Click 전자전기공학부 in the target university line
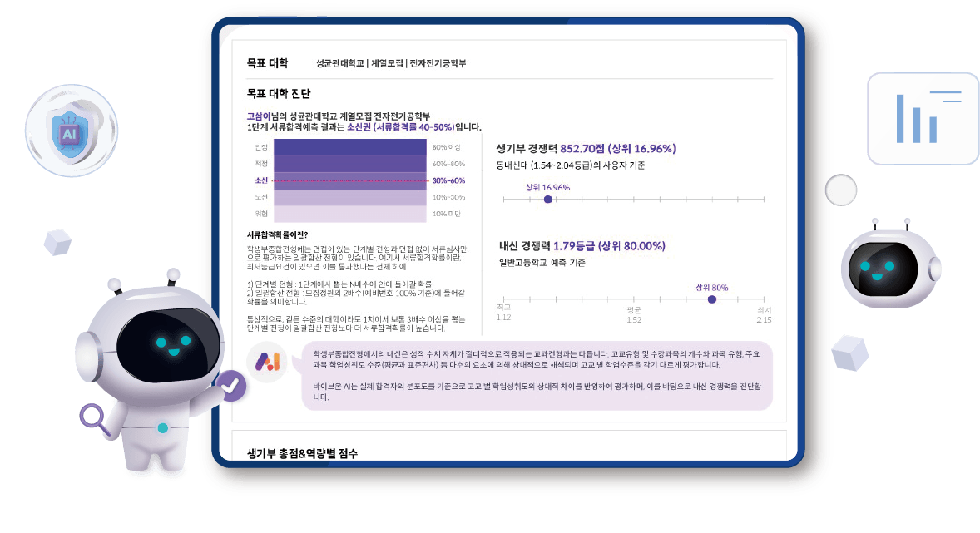The width and height of the screenshot is (980, 533). [438, 63]
